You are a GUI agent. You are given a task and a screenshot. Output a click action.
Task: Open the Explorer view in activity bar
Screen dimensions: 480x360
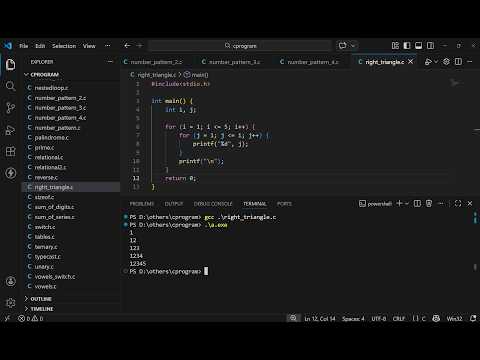10,65
